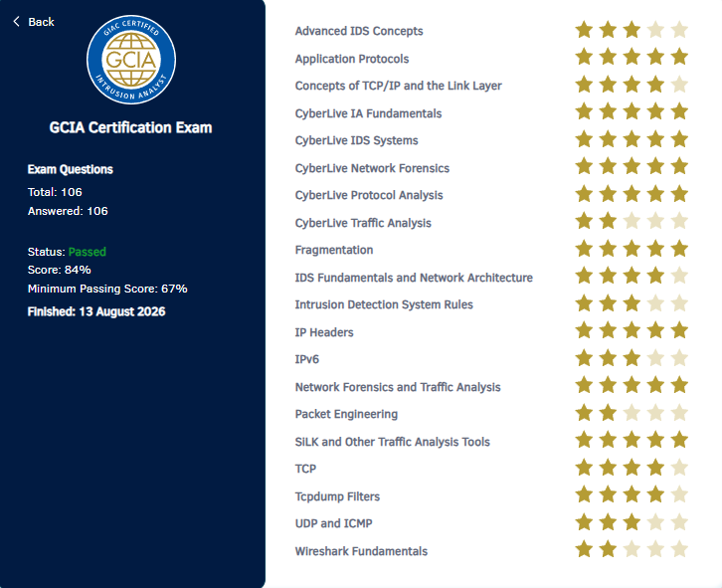Click Intrusion Detection System Rules topic

pos(384,304)
